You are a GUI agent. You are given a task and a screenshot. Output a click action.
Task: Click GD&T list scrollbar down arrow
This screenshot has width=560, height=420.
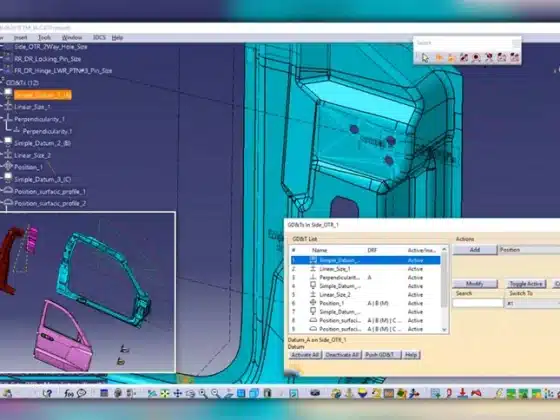click(x=444, y=329)
